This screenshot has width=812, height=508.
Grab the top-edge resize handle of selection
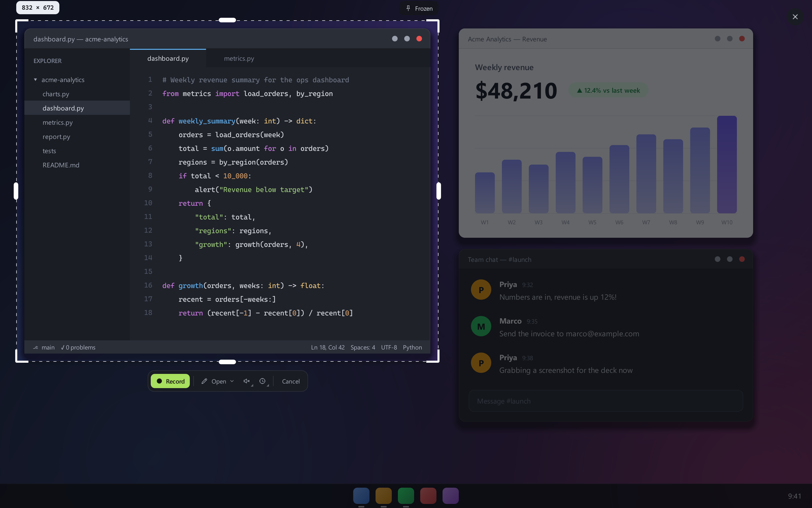point(227,20)
